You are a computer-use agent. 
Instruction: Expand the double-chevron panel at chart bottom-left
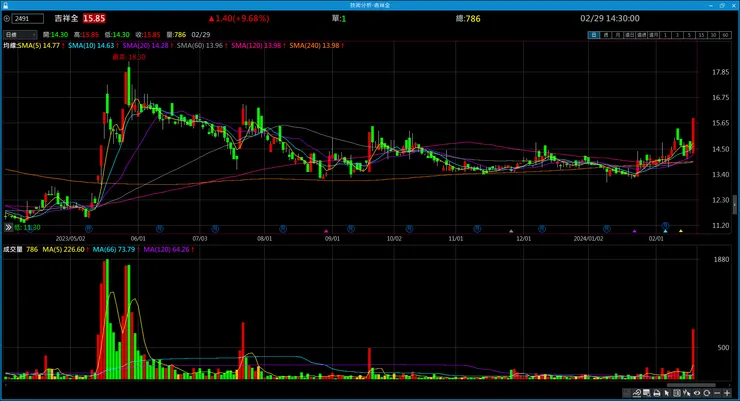(x=8, y=227)
